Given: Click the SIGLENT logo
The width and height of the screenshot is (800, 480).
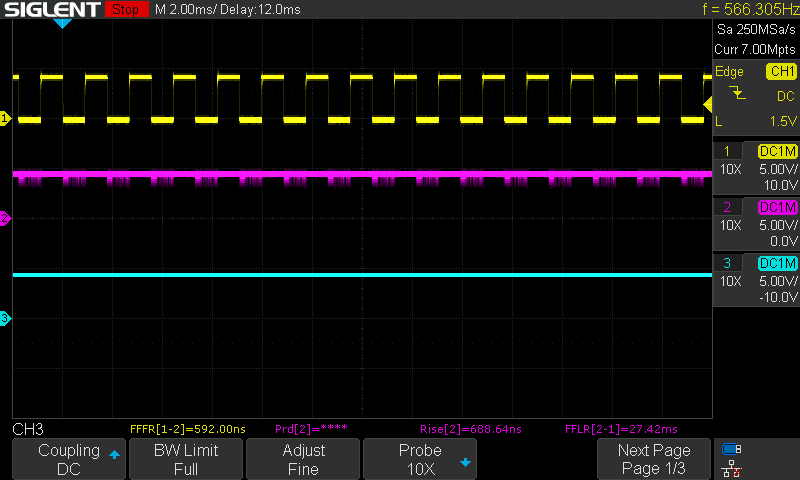Looking at the screenshot, I should click(52, 9).
